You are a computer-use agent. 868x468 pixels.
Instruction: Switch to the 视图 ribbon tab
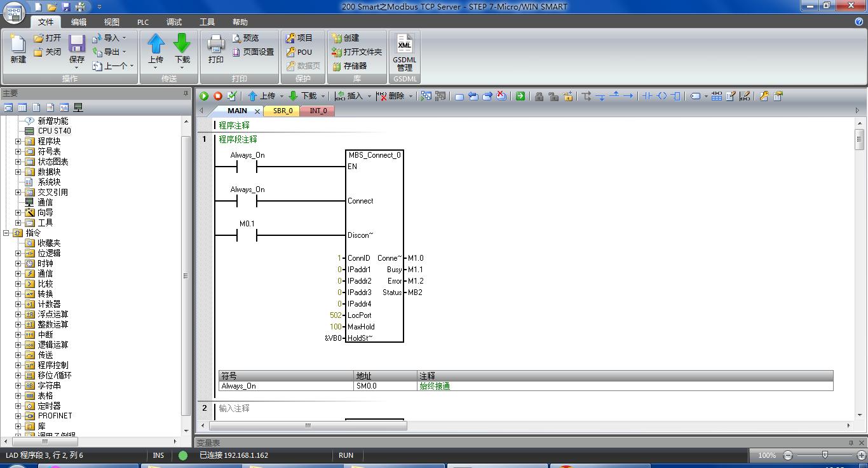pos(112,22)
